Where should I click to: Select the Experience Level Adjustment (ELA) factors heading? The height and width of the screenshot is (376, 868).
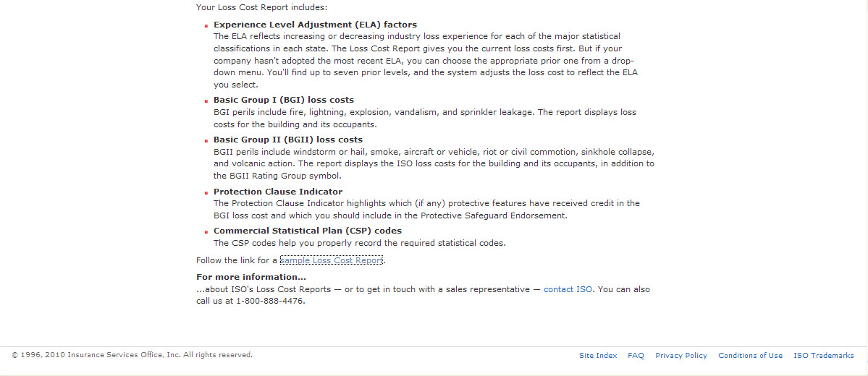coord(315,25)
